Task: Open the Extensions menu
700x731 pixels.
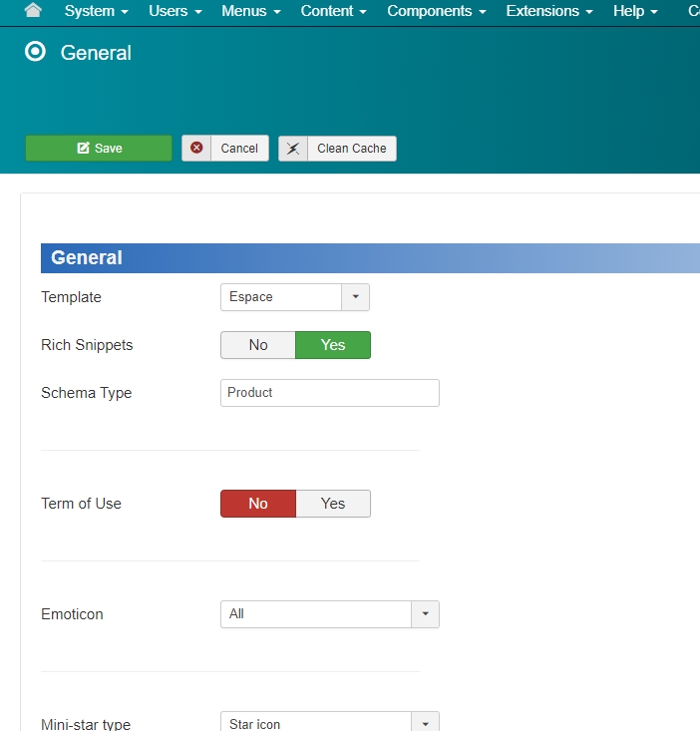Action: click(549, 11)
